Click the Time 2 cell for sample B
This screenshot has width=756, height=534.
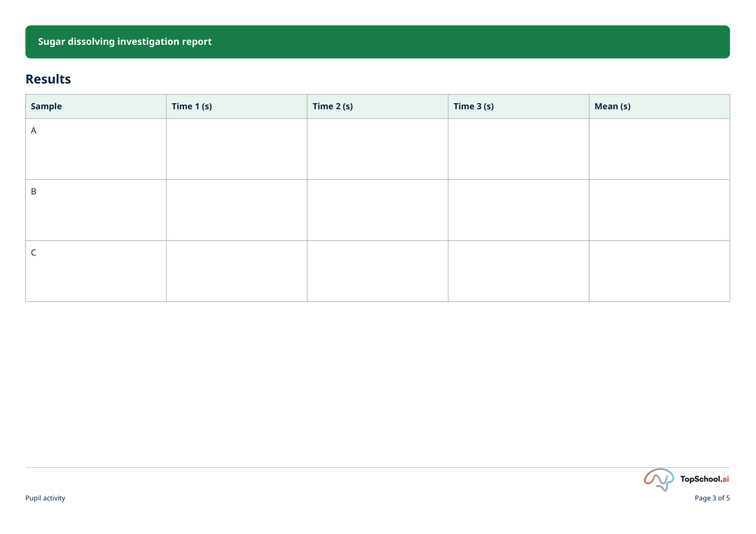pyautogui.click(x=377, y=210)
